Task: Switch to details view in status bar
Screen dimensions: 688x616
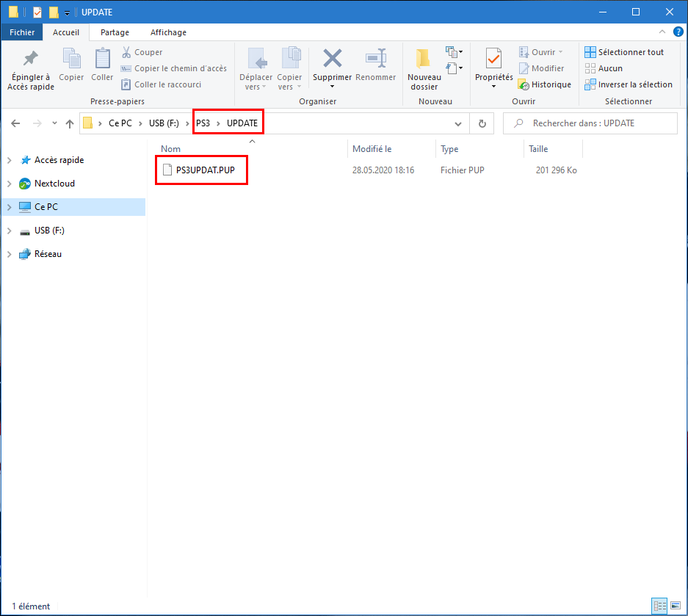Action: pos(659,606)
